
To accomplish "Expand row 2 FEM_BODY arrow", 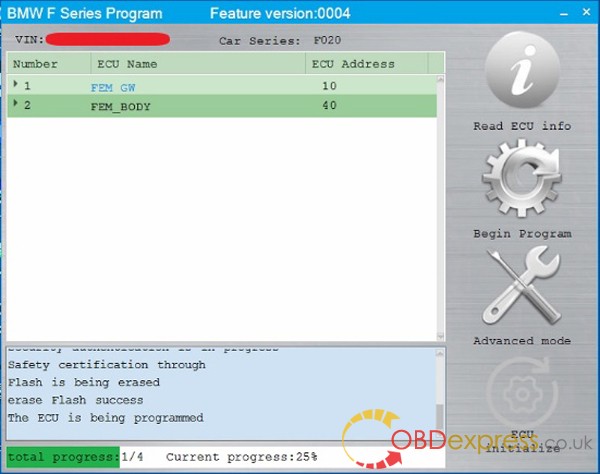I will point(15,103).
